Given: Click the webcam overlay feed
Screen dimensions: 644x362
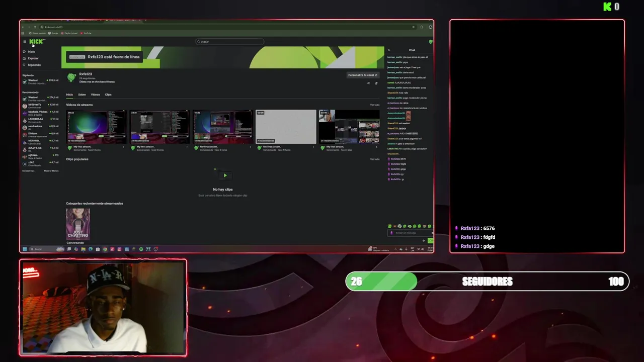Looking at the screenshot, I should point(103,308).
